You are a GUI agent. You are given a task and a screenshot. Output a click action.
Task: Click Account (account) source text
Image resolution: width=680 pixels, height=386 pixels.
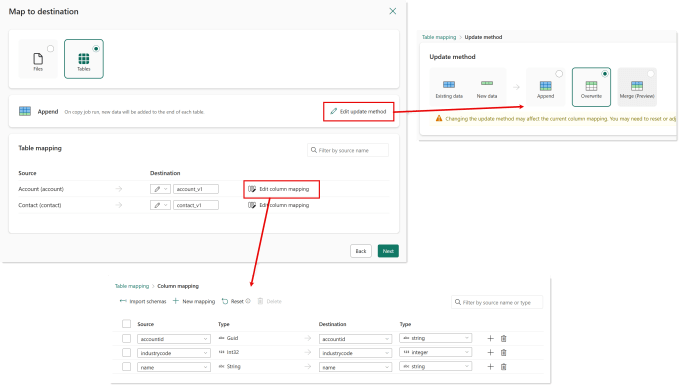41,189
